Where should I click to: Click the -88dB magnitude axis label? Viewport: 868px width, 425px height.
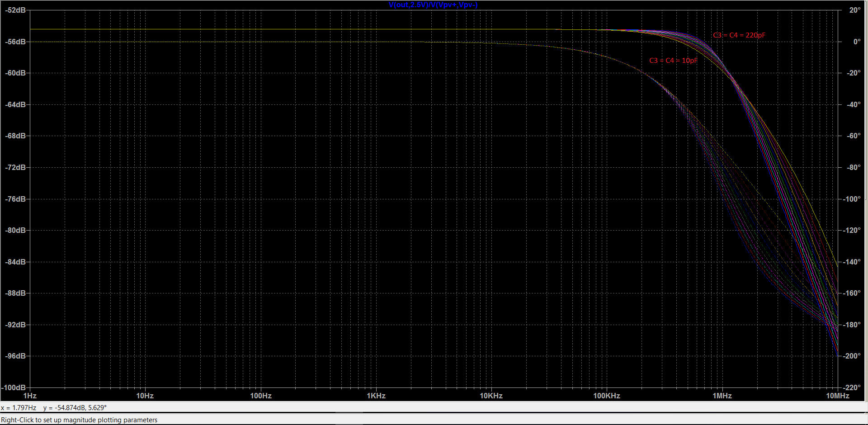pos(15,293)
